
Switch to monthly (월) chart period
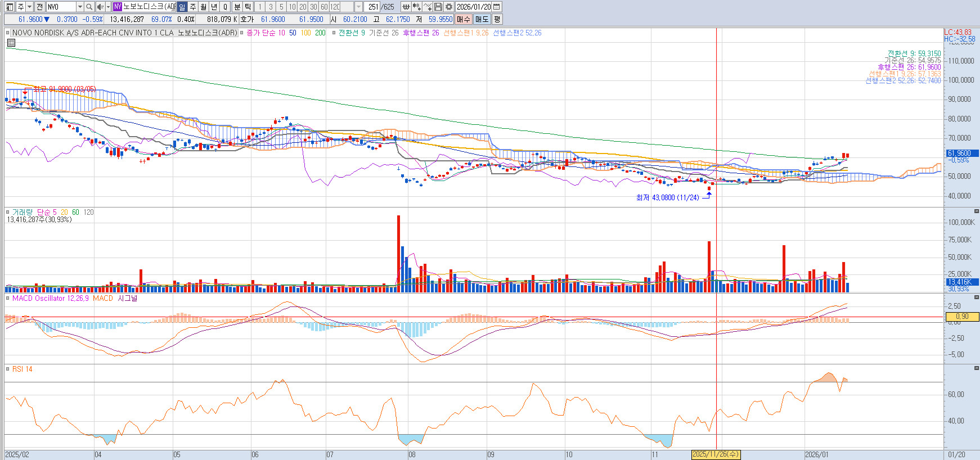click(203, 7)
